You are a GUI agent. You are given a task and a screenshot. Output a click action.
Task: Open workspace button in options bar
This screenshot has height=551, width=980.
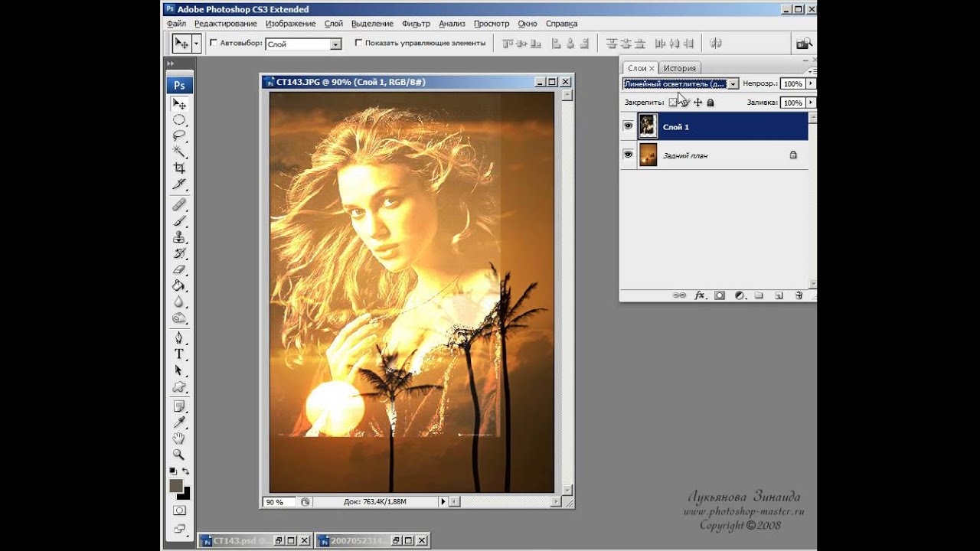coord(803,44)
